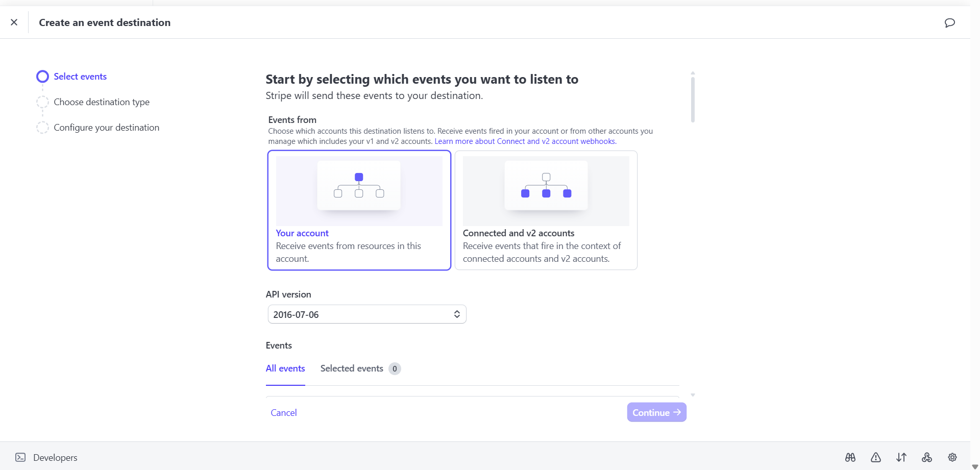Viewport: 980px width, 470px height.
Task: Go to Choose destination type step
Action: click(x=102, y=102)
